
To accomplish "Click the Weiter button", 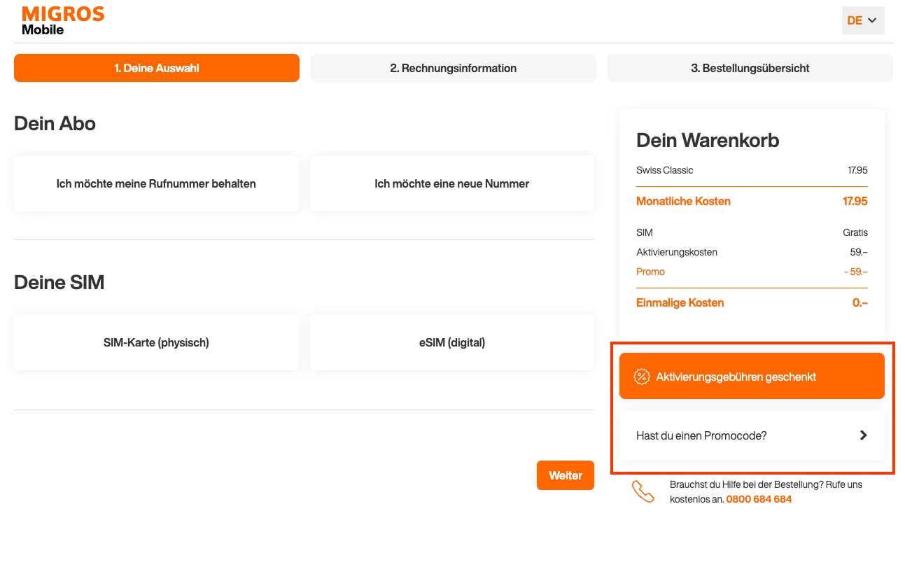I will (566, 475).
